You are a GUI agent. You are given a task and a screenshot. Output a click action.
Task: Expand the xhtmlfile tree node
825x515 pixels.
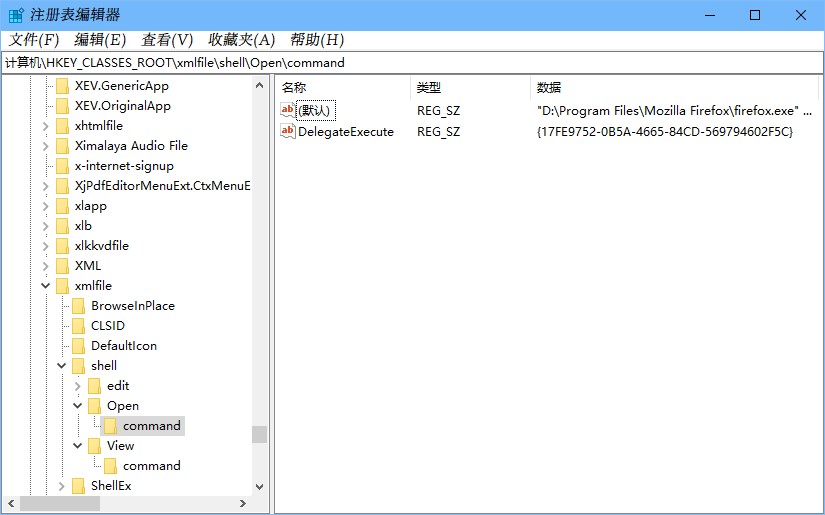[x=45, y=126]
